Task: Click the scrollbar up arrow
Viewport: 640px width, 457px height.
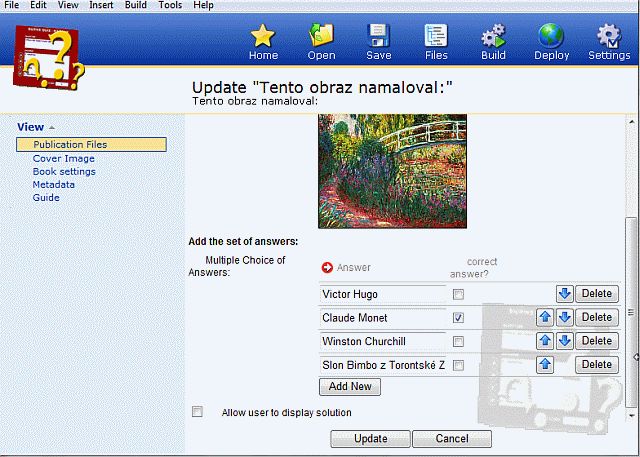Action: (631, 121)
